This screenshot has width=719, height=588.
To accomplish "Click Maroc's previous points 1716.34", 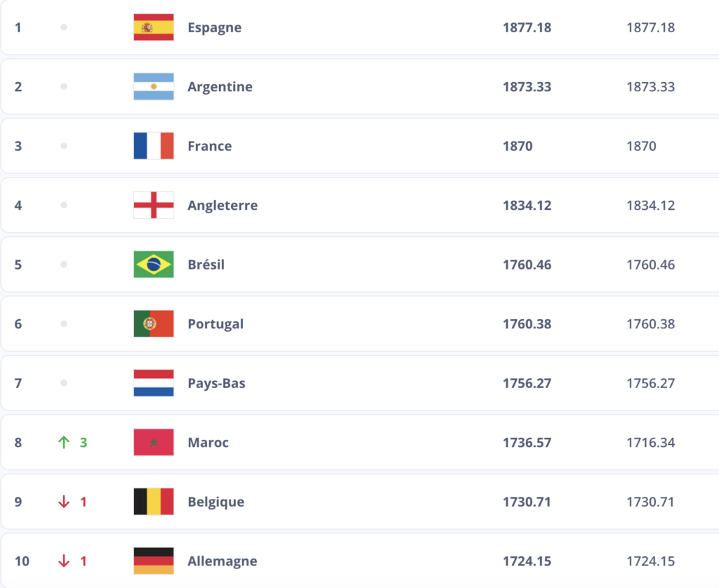I will pyautogui.click(x=650, y=443).
